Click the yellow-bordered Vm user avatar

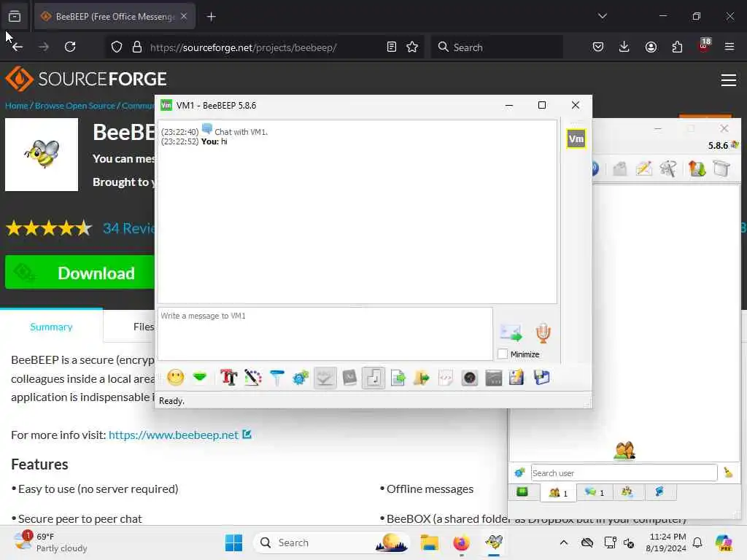pos(576,139)
